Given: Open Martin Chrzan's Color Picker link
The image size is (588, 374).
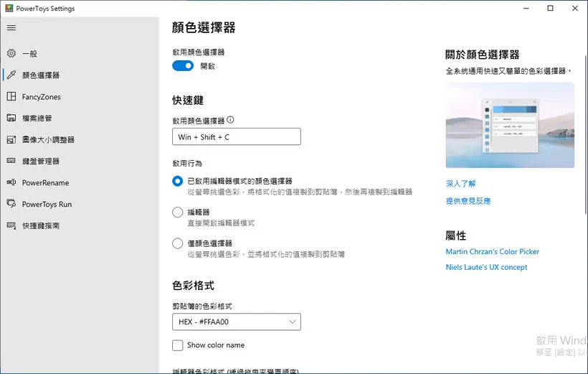Looking at the screenshot, I should pyautogui.click(x=493, y=251).
